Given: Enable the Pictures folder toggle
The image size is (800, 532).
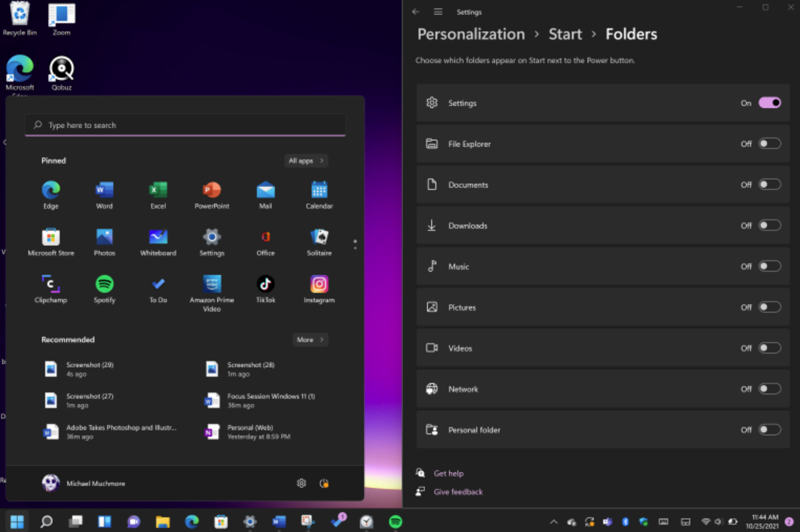Looking at the screenshot, I should point(770,307).
